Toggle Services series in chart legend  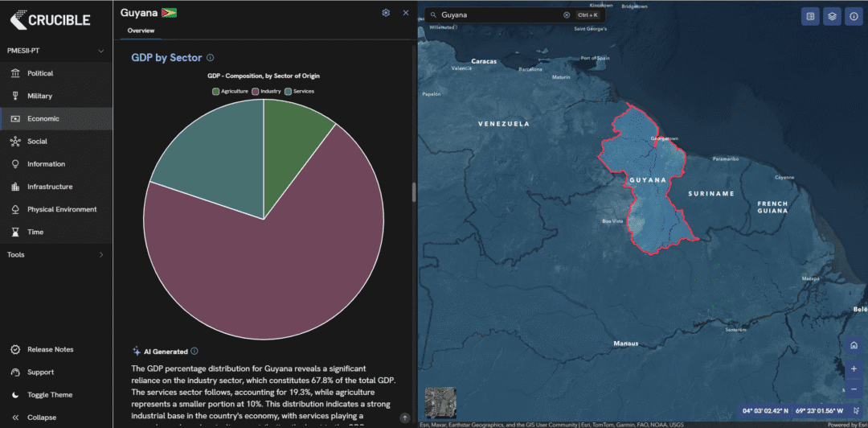click(x=299, y=91)
